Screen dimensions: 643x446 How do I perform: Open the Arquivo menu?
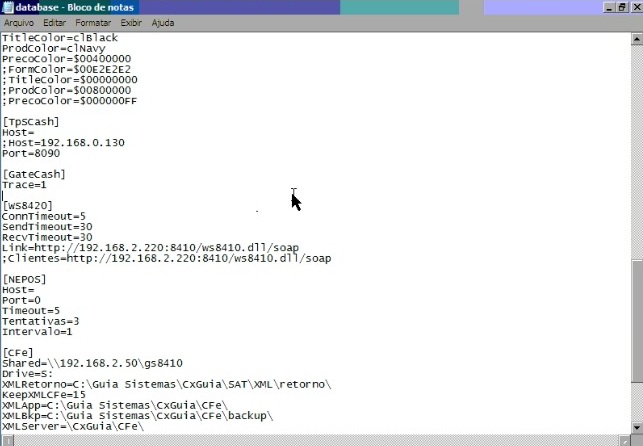[19, 22]
